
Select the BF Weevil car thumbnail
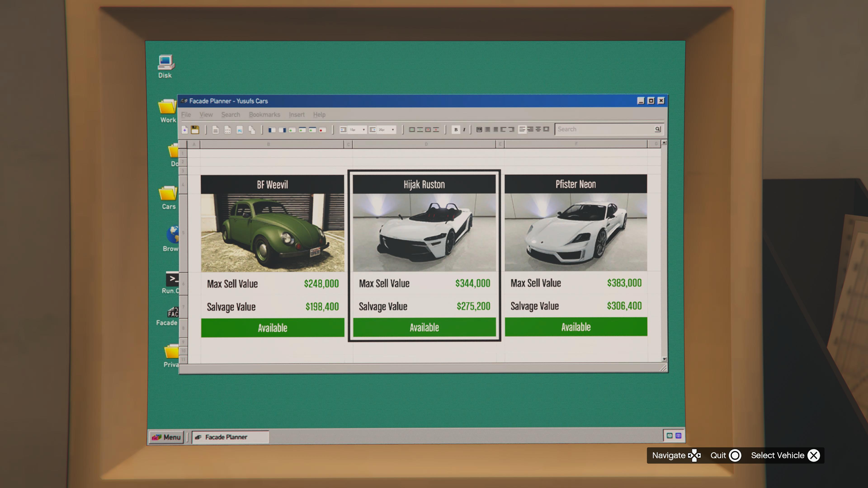tap(272, 232)
